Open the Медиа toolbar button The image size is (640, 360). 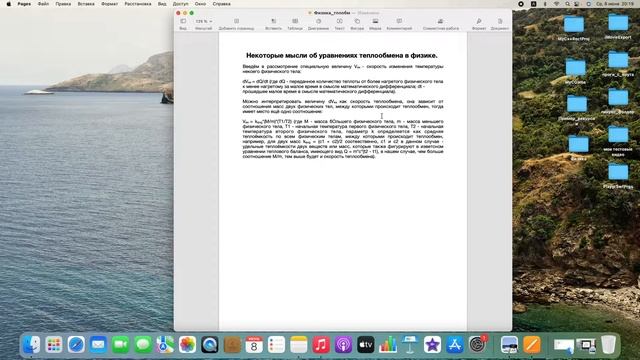click(375, 24)
